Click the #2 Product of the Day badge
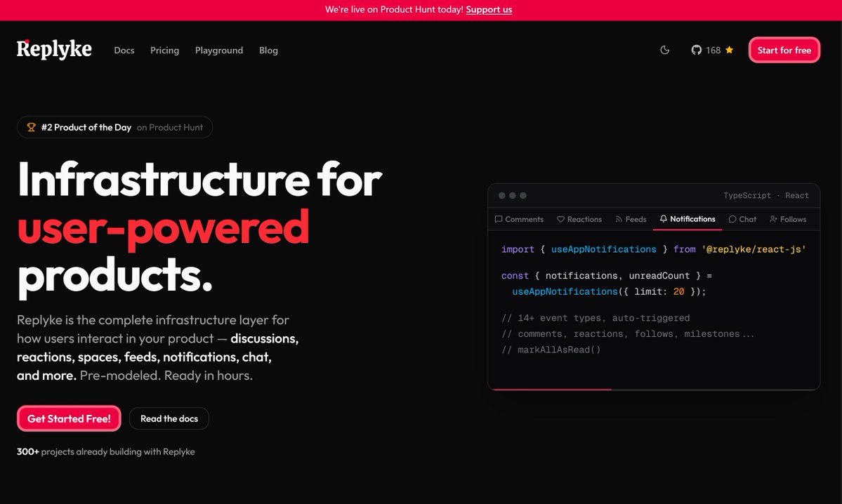The width and height of the screenshot is (842, 504). (x=115, y=127)
